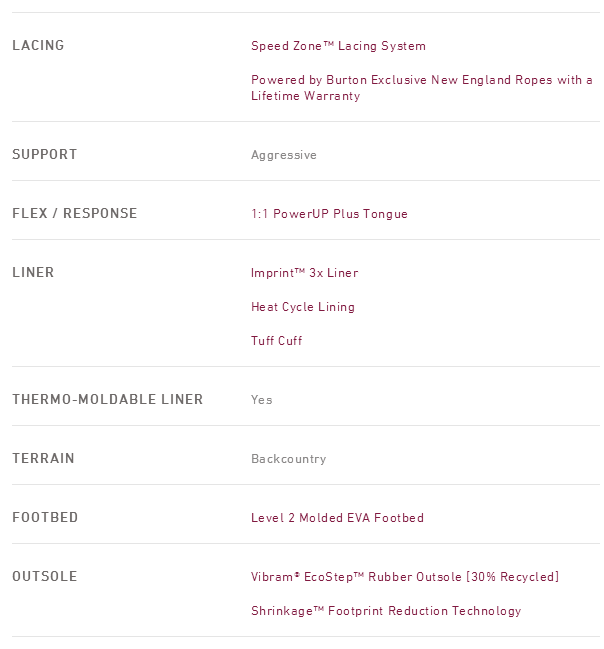The image size is (604, 649).
Task: Click the LACING row label
Action: pyautogui.click(x=38, y=46)
